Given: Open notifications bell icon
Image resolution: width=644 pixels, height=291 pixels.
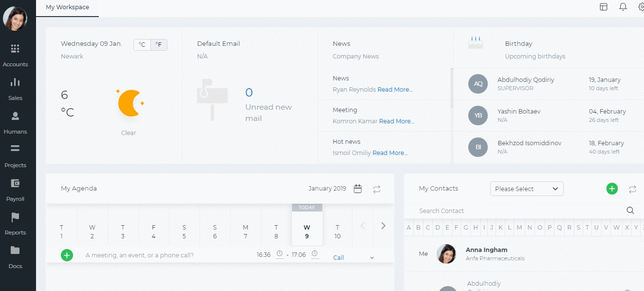Looking at the screenshot, I should pyautogui.click(x=623, y=7).
